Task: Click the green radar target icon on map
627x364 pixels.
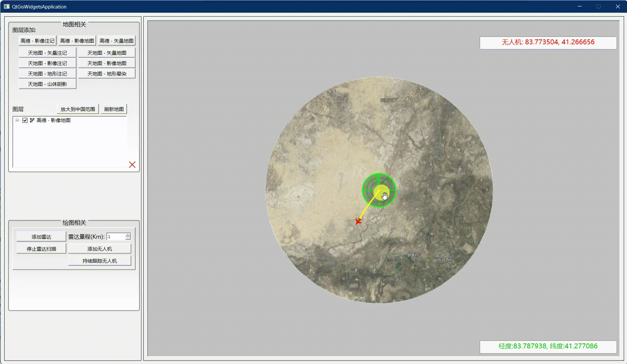Action: point(379,190)
